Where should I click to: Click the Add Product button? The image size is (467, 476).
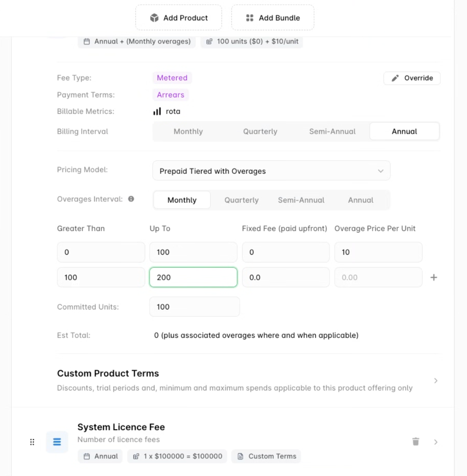[178, 18]
